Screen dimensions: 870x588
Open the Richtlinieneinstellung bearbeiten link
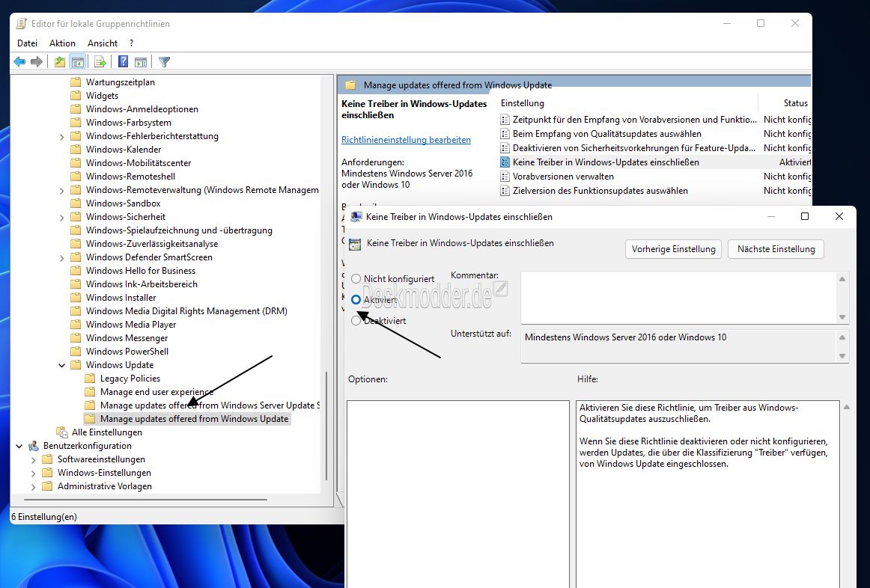point(406,140)
